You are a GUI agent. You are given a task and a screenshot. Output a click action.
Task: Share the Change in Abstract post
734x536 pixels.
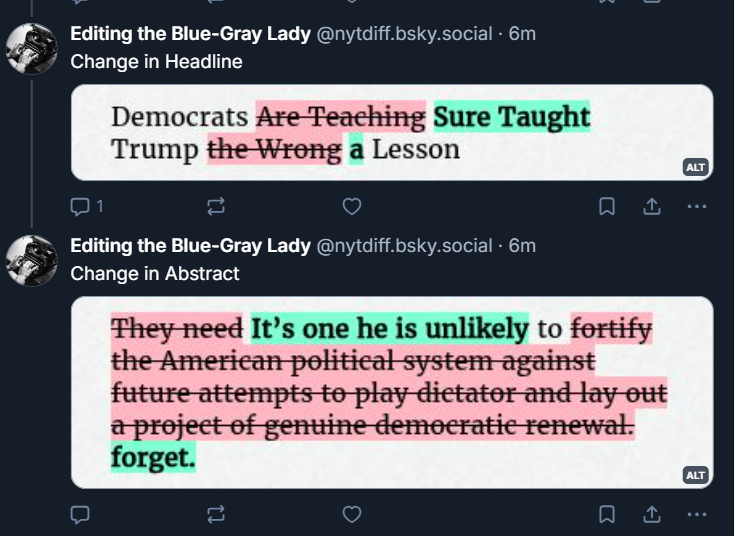651,514
